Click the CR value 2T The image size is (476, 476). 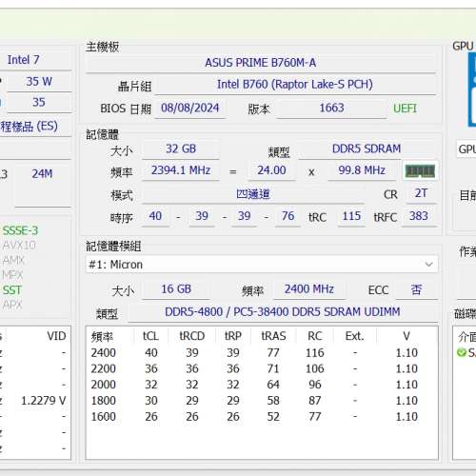pos(421,193)
